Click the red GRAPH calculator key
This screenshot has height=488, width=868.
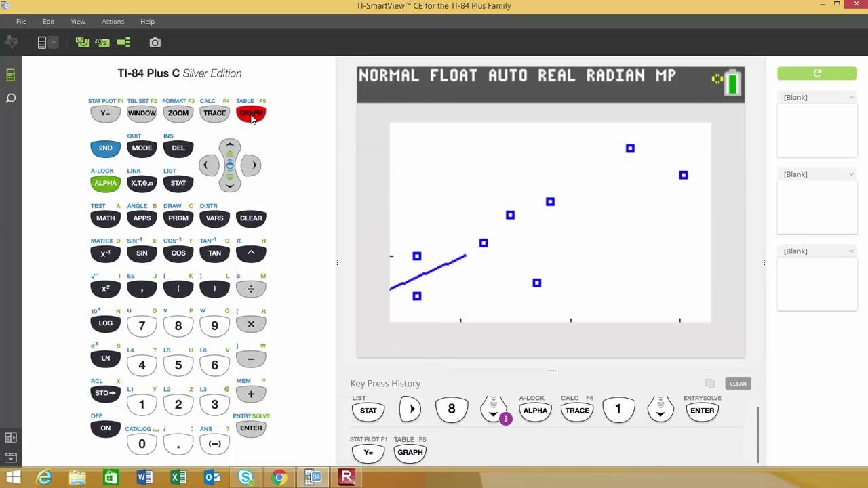pyautogui.click(x=251, y=113)
